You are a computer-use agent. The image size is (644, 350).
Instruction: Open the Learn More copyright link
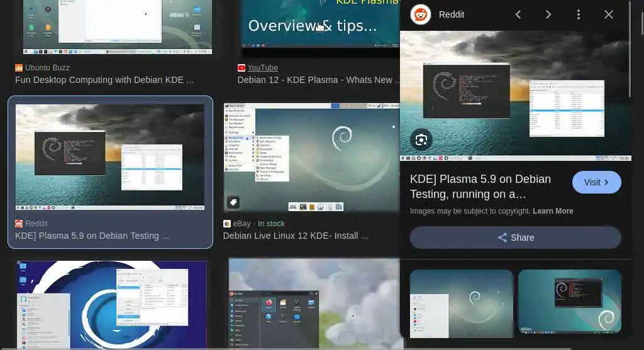click(553, 211)
